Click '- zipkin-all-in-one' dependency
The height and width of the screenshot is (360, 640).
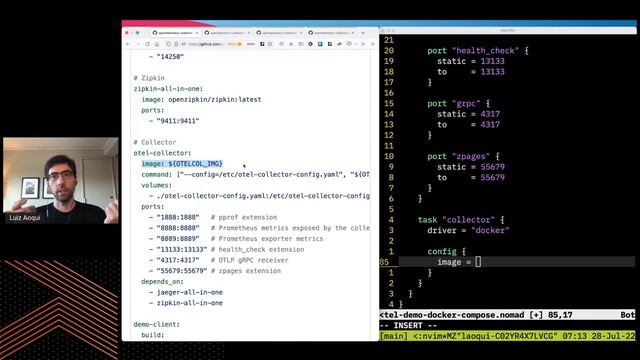click(x=186, y=303)
